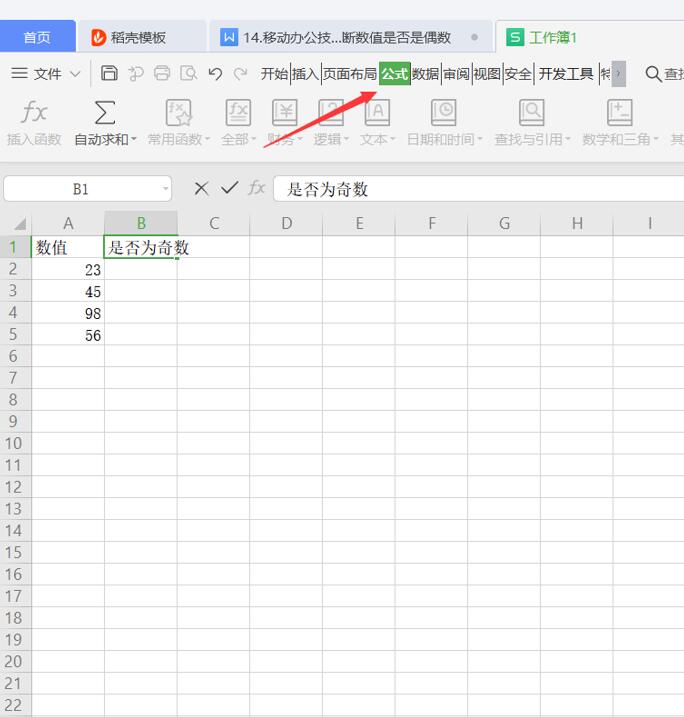Click the hamburger menu icon beside 文件
This screenshot has height=717, width=684.
(x=19, y=73)
